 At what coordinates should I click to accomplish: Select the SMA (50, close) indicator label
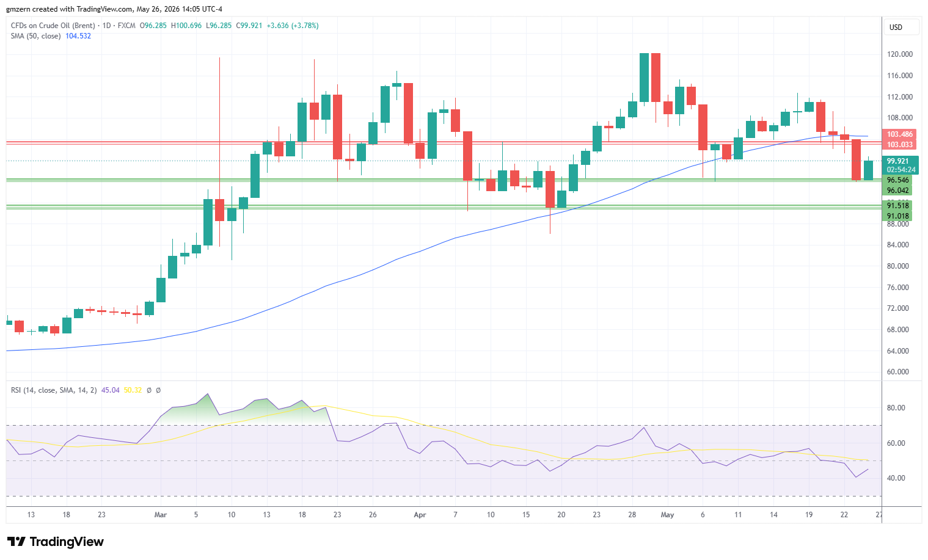pos(36,36)
